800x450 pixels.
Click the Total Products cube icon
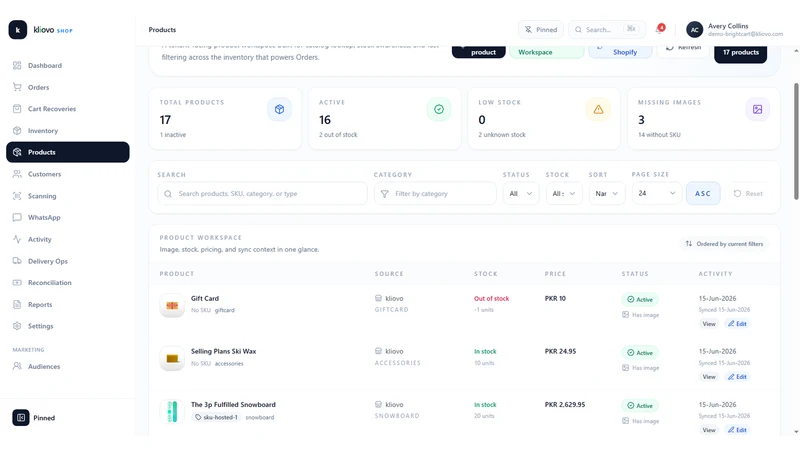[279, 109]
